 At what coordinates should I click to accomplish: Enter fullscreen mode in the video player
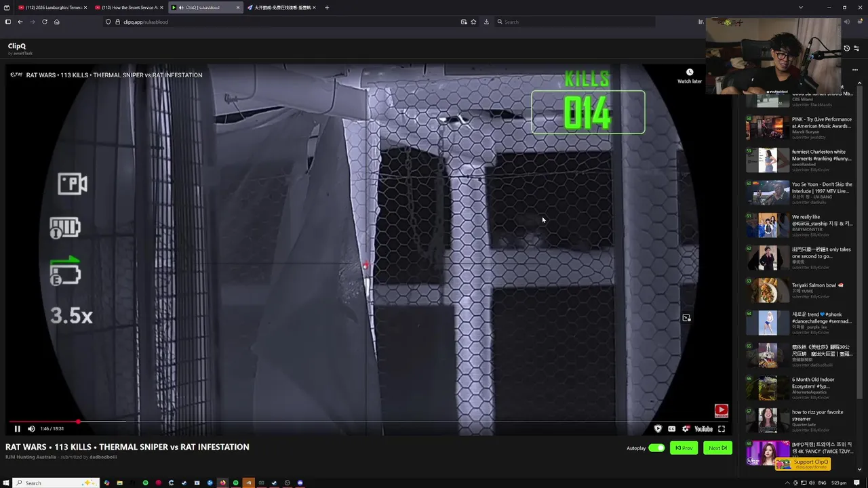click(722, 428)
